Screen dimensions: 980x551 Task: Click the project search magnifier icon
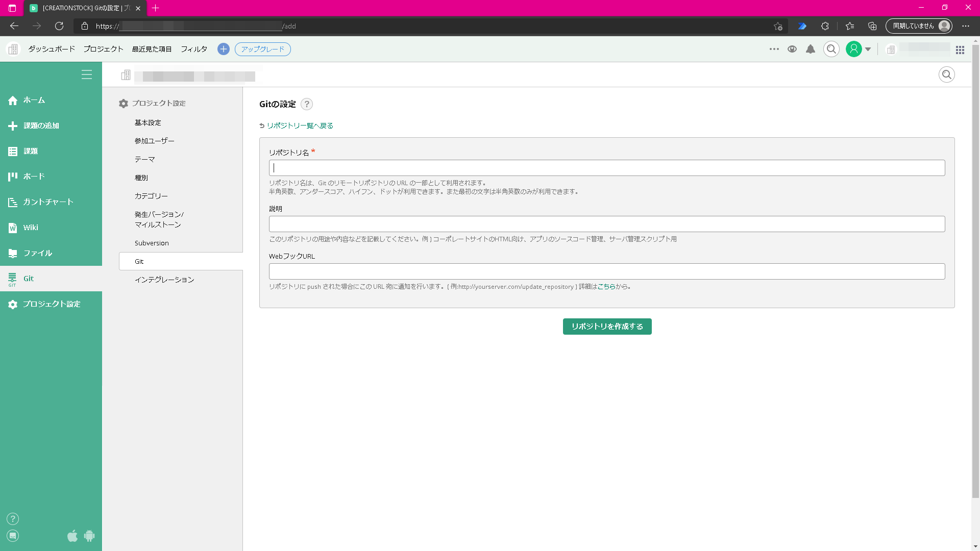[x=946, y=74]
